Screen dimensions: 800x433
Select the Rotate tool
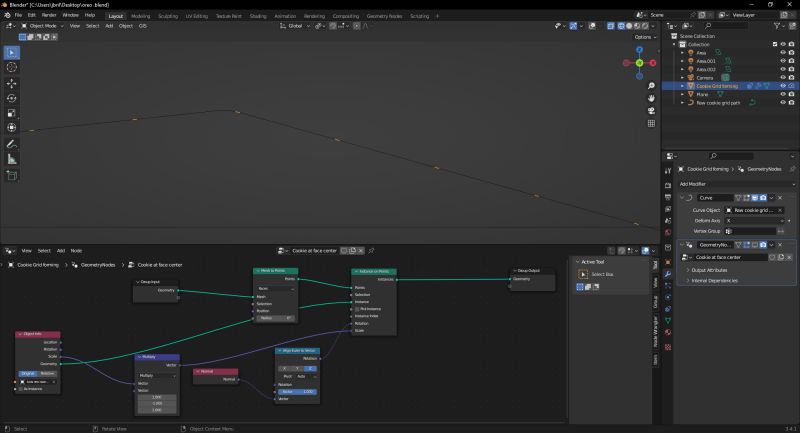pyautogui.click(x=11, y=98)
